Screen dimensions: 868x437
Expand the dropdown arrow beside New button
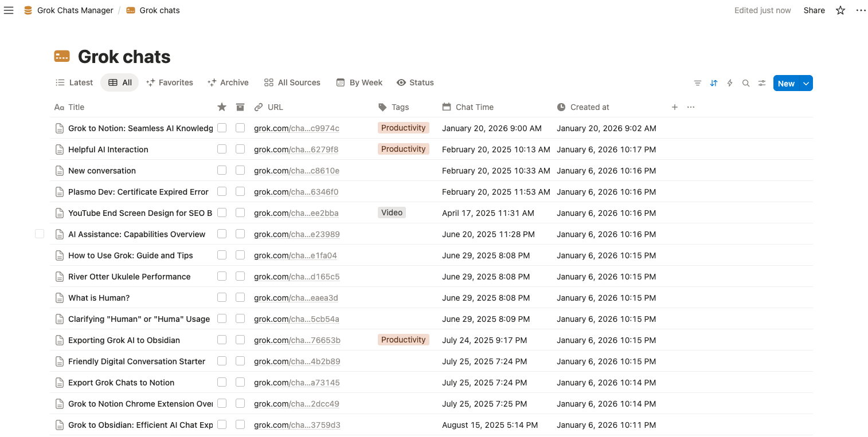click(806, 83)
